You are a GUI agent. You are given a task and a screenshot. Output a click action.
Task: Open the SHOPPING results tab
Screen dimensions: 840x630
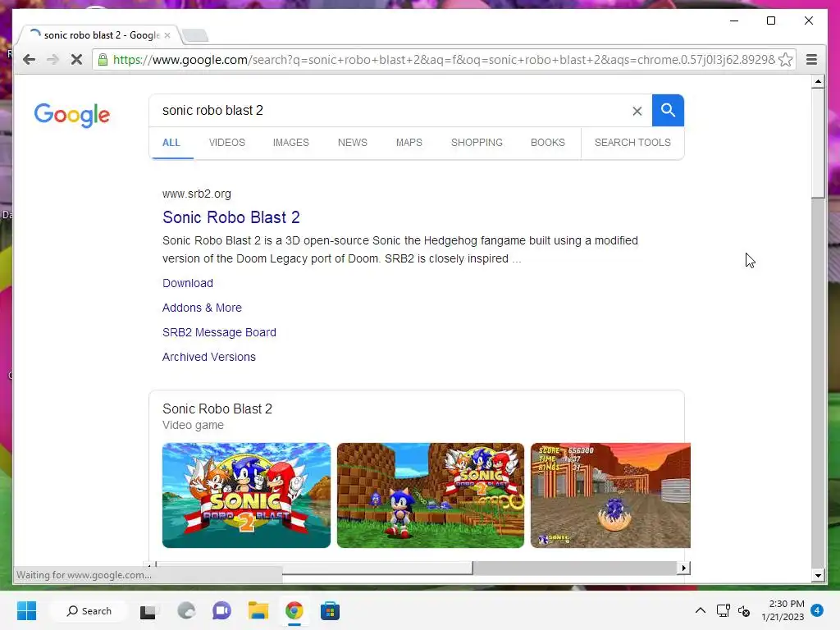477,143
